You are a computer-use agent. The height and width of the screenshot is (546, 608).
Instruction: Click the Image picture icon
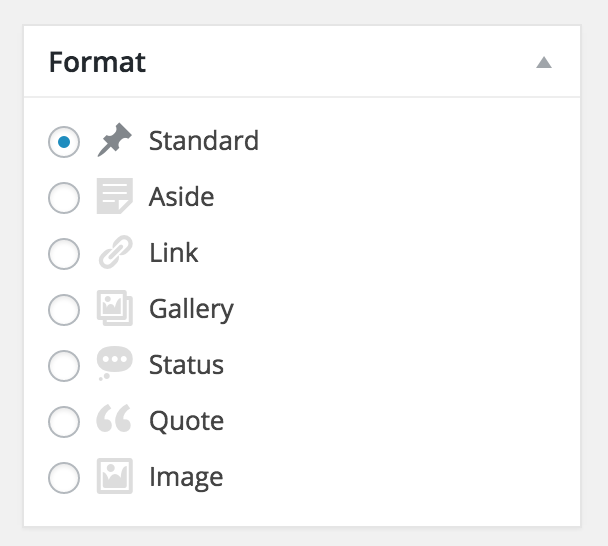[114, 476]
